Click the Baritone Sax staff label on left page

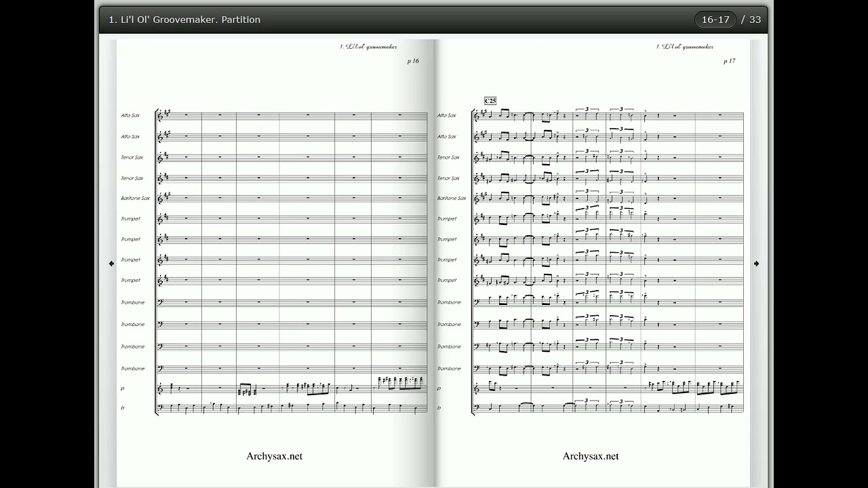coord(135,199)
